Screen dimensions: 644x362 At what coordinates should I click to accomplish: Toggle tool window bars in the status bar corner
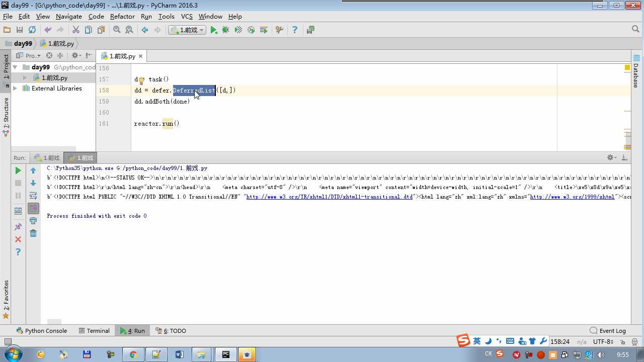8,342
